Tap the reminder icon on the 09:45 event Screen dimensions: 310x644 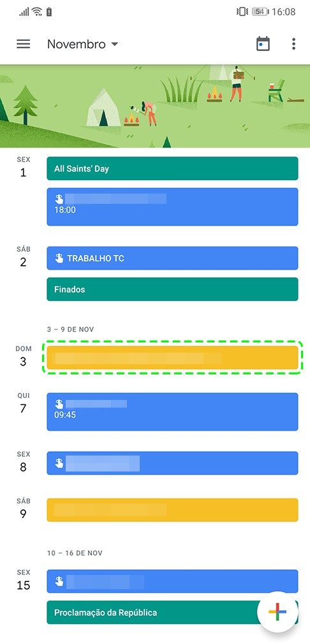(59, 404)
